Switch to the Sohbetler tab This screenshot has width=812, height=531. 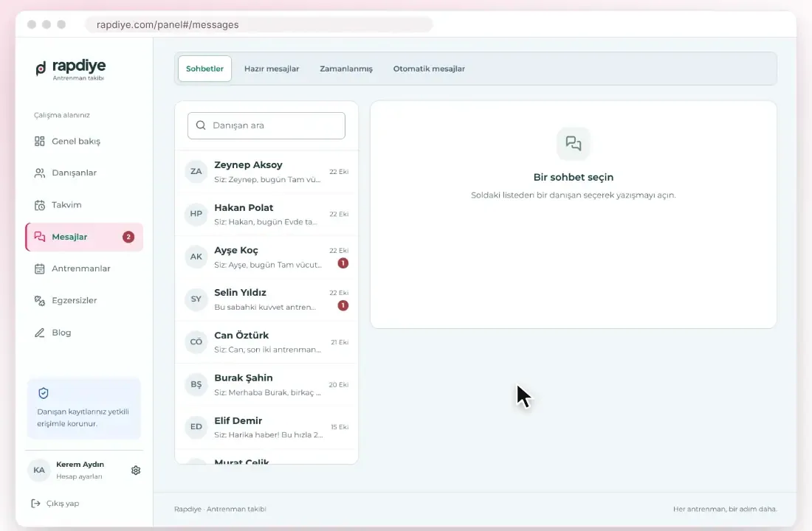tap(204, 69)
